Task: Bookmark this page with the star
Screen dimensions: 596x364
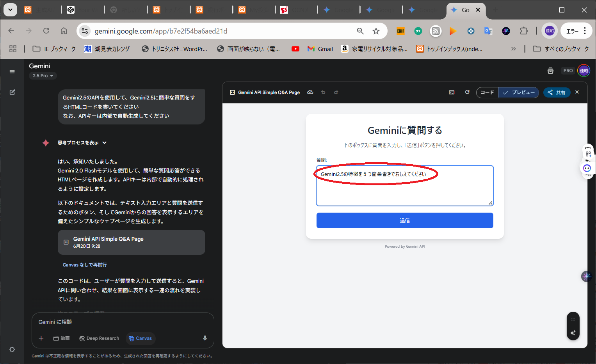Action: point(376,31)
